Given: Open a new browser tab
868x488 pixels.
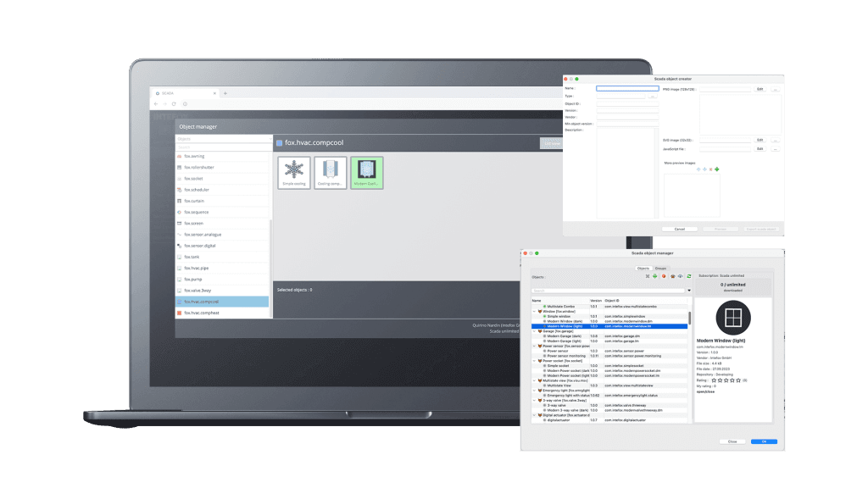Looking at the screenshot, I should (x=225, y=92).
